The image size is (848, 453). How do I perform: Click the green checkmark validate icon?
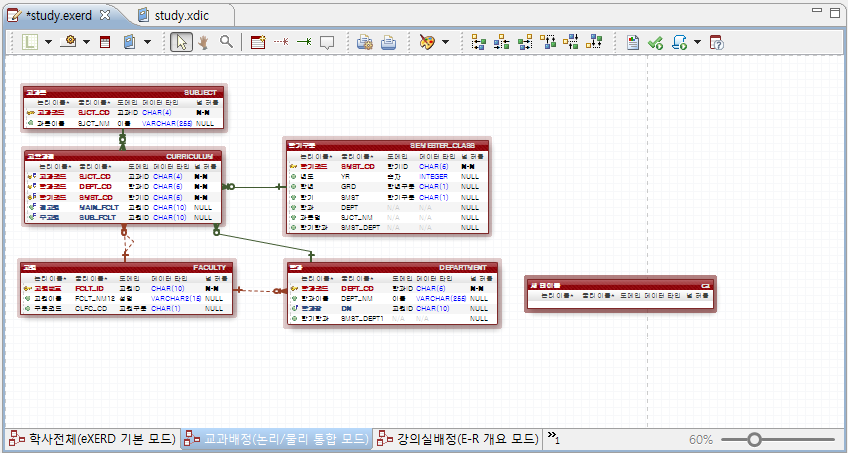(655, 43)
